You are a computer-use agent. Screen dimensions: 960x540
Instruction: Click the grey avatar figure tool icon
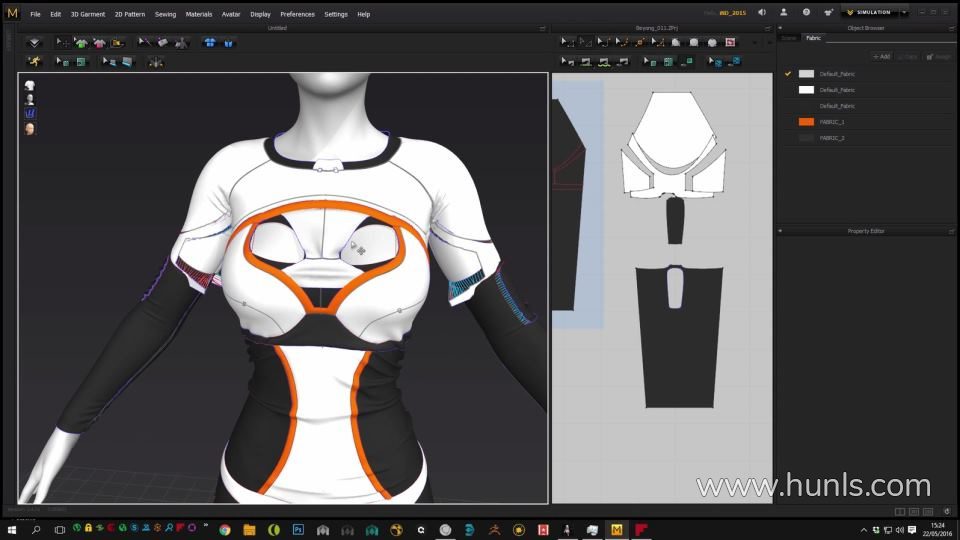click(181, 42)
